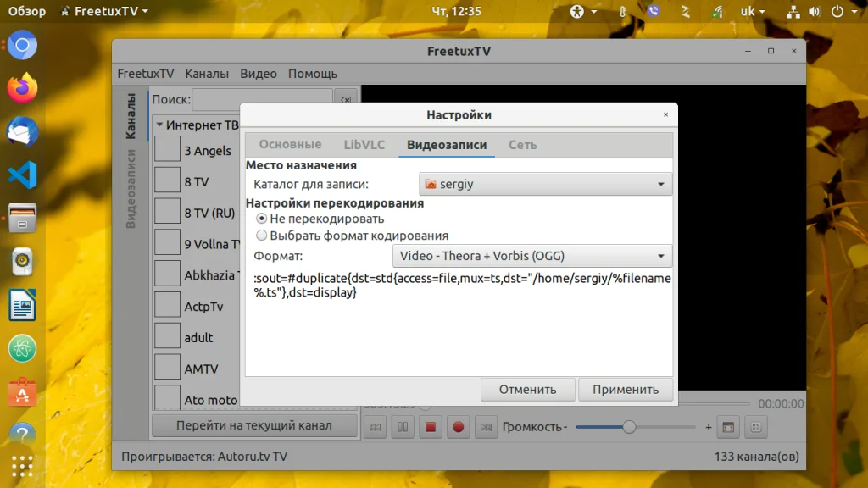This screenshot has height=488, width=868.
Task: Switch to fullscreen mode icon
Action: (728, 427)
